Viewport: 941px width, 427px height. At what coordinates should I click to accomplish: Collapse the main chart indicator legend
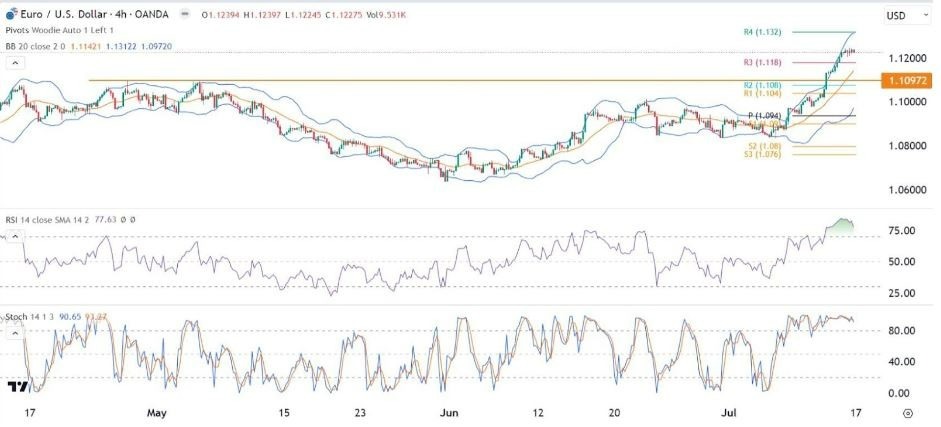point(15,63)
